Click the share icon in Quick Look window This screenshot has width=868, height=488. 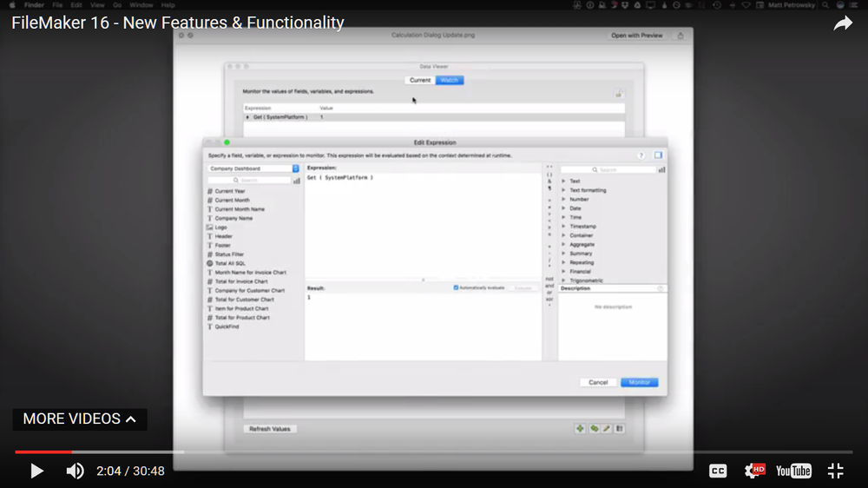tap(681, 36)
